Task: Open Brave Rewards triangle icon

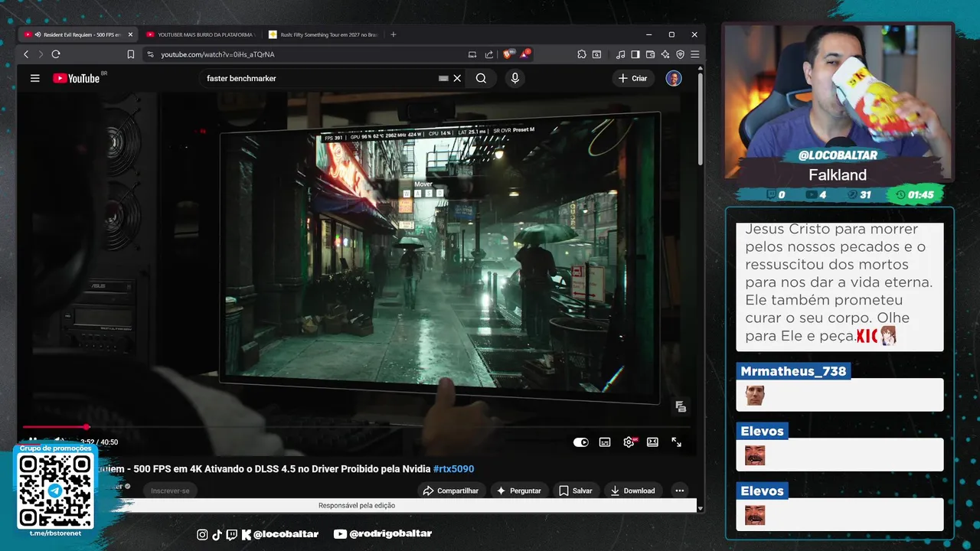Action: (x=525, y=54)
